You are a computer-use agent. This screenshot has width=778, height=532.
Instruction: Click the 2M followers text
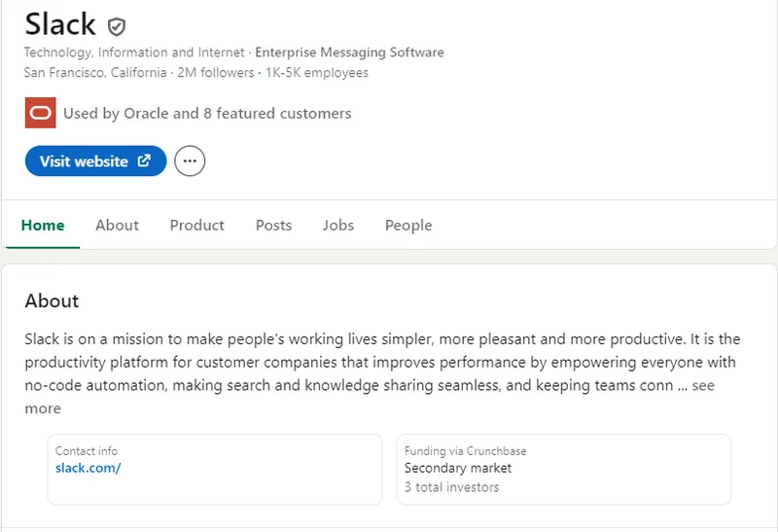pyautogui.click(x=216, y=72)
